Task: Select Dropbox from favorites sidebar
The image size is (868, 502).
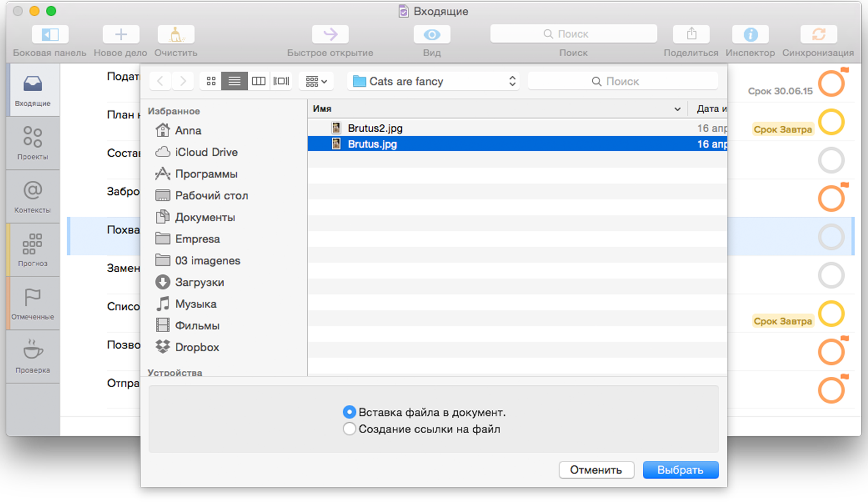Action: 197,347
